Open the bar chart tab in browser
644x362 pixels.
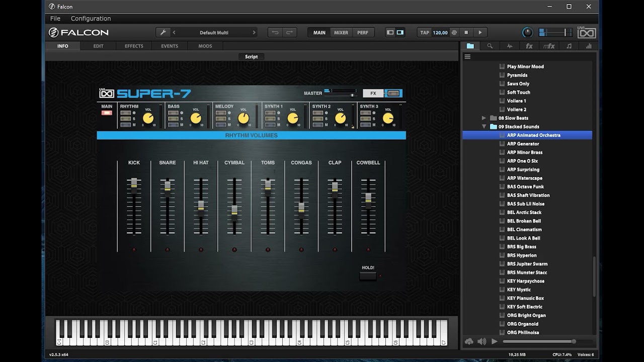589,46
